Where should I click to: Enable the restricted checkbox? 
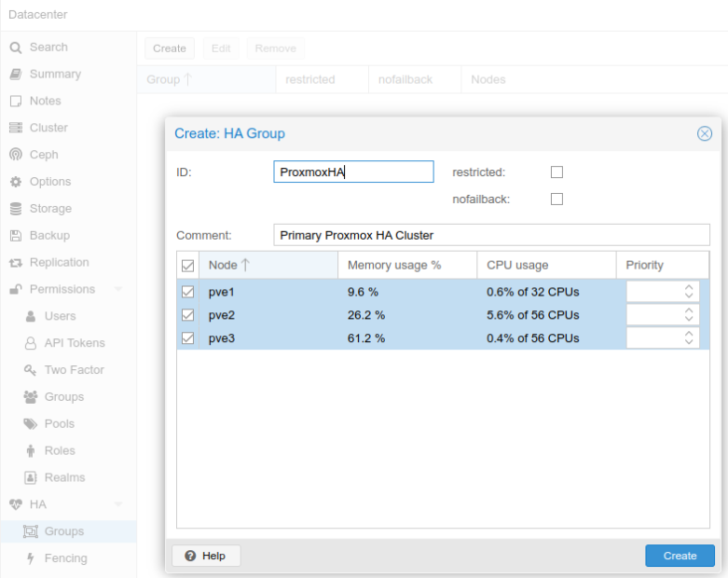tap(556, 172)
